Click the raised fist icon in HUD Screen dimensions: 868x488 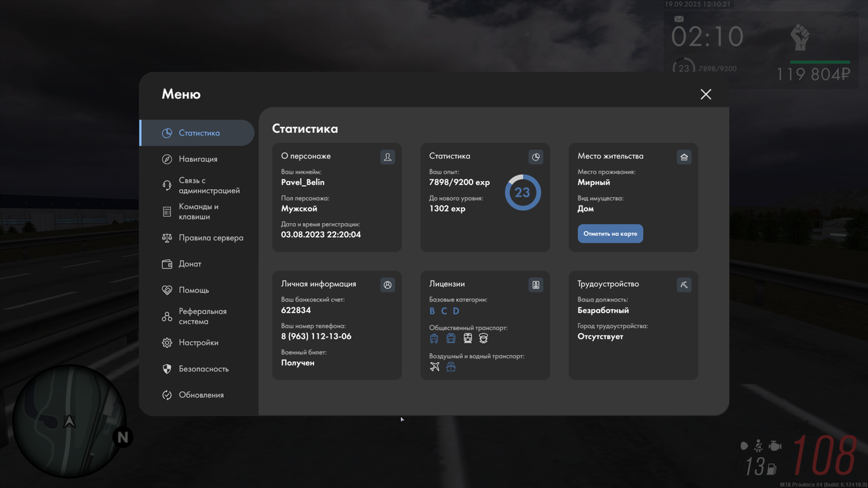801,37
